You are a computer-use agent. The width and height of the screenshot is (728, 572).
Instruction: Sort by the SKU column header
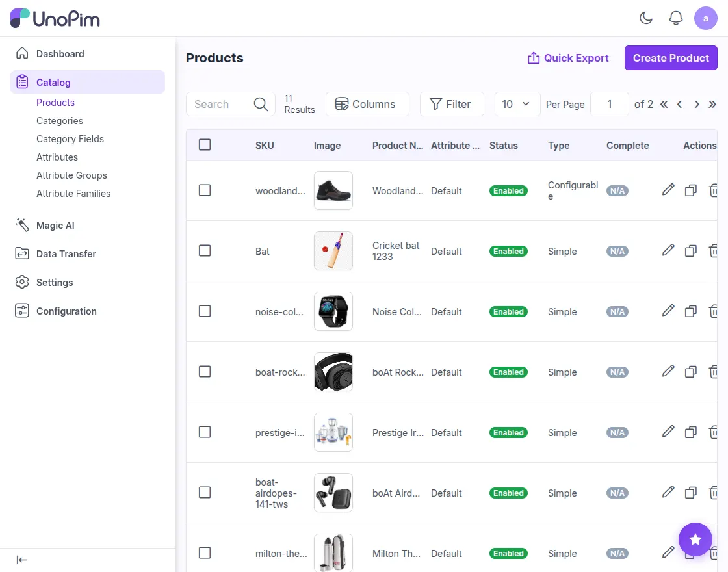[265, 146]
